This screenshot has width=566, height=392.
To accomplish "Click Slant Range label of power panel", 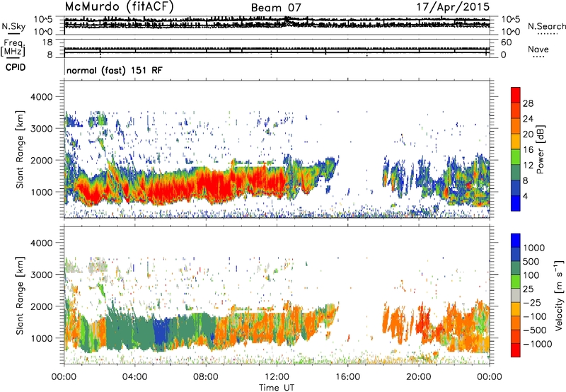I will pyautogui.click(x=20, y=149).
